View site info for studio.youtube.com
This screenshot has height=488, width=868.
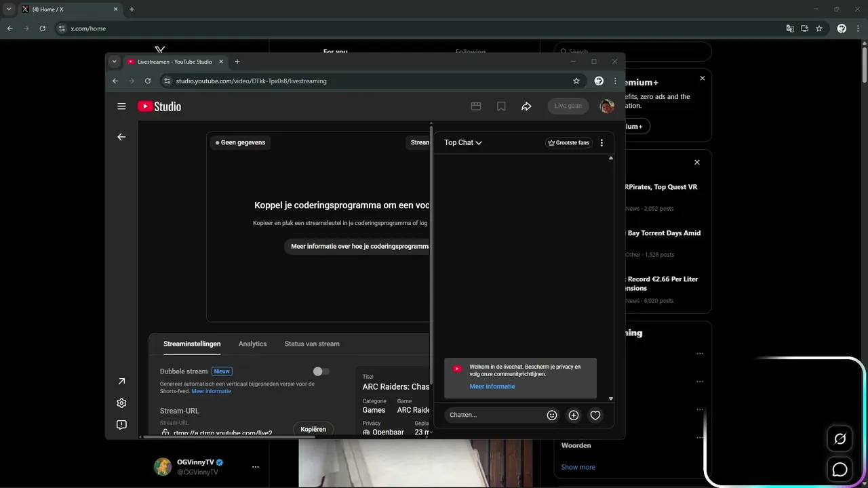point(167,81)
